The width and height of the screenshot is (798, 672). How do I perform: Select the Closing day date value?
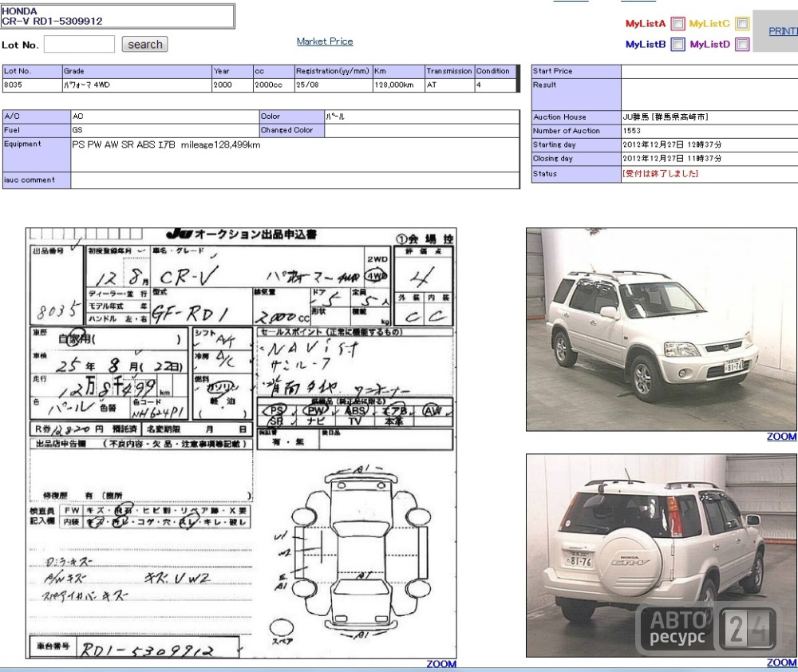click(672, 158)
